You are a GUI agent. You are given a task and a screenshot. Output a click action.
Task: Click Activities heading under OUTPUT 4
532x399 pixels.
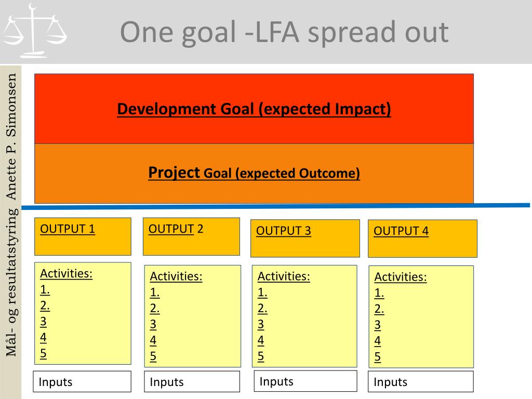coord(401,277)
